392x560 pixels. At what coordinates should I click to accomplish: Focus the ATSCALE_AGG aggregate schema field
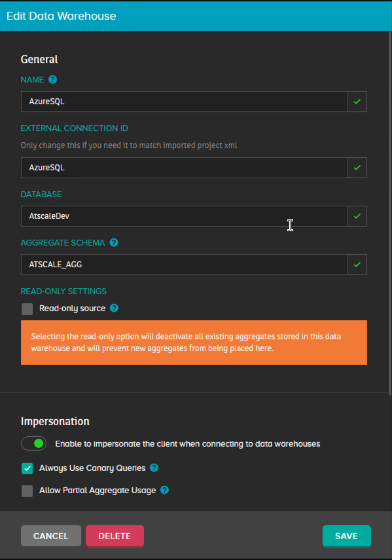coord(185,265)
